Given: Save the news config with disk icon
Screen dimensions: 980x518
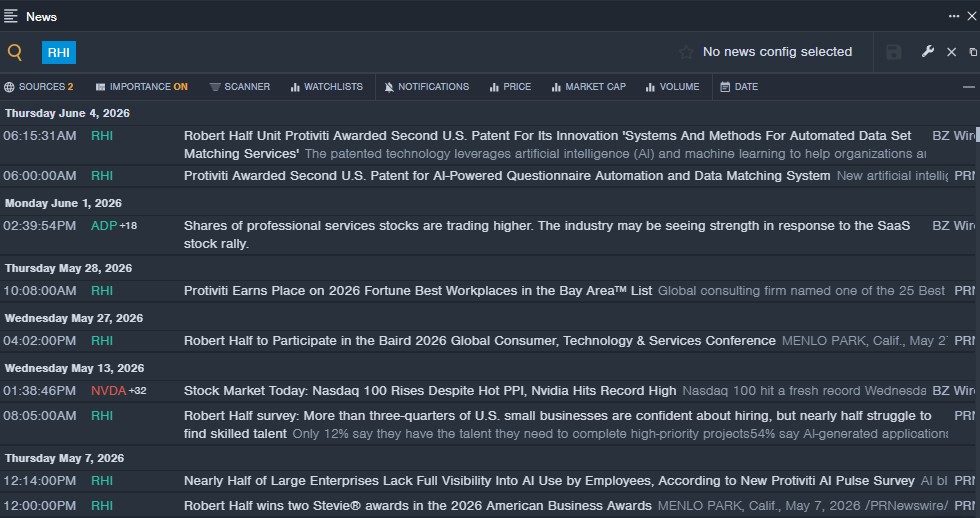Looking at the screenshot, I should pos(894,52).
